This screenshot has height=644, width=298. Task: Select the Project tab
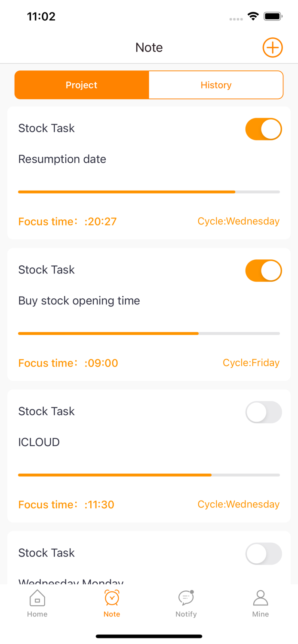pos(81,85)
